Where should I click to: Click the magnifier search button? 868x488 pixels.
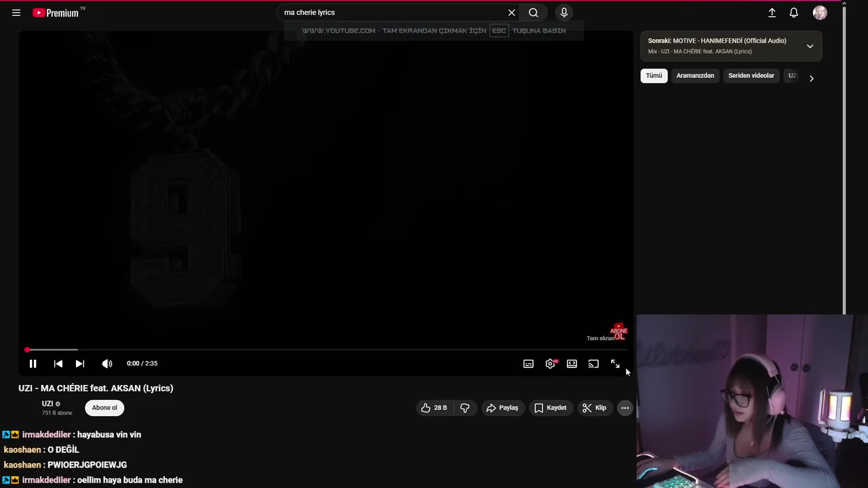tap(534, 12)
